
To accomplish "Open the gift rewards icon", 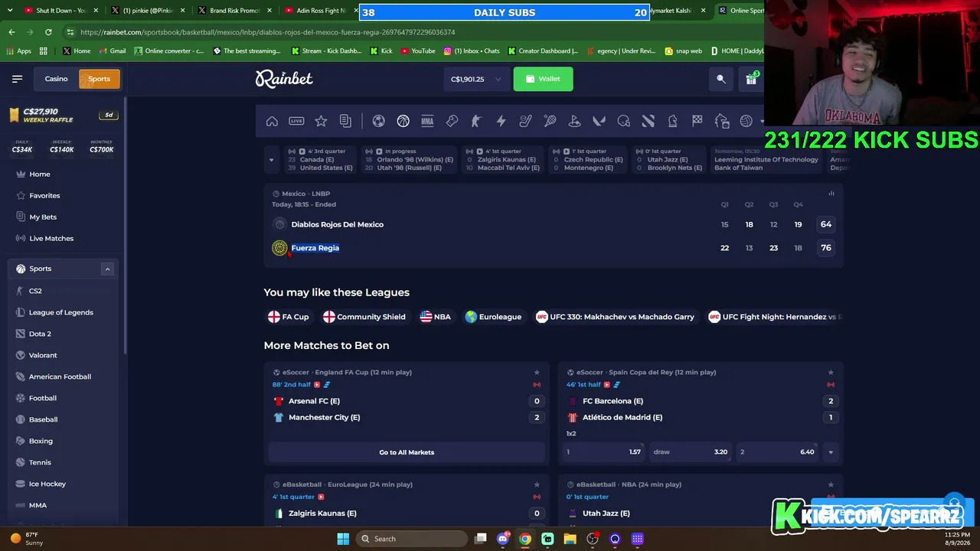I will click(751, 79).
